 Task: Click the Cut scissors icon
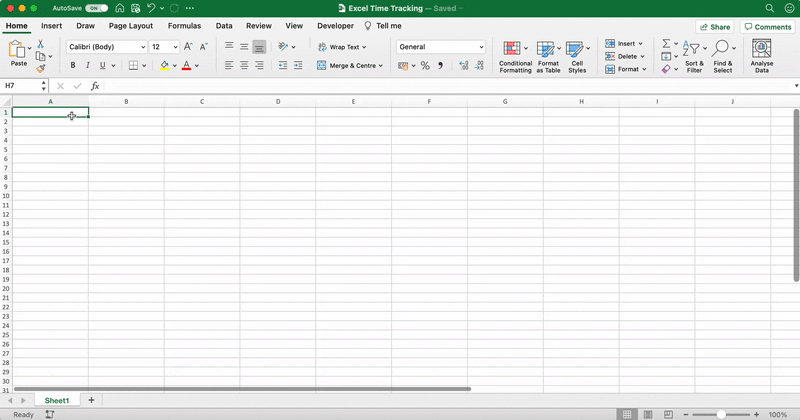(x=41, y=45)
